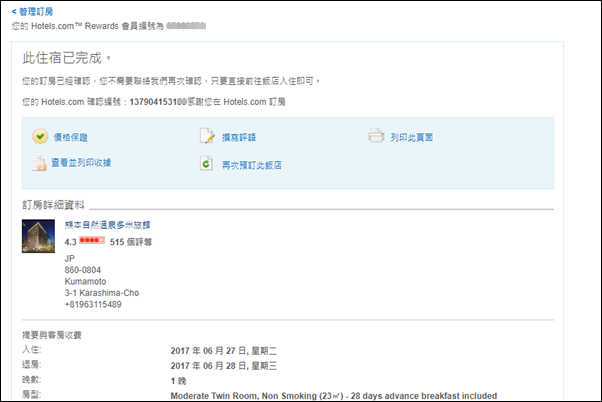This screenshot has height=402, width=602.
Task: Open 查看並列印收據 link
Action: pos(81,163)
